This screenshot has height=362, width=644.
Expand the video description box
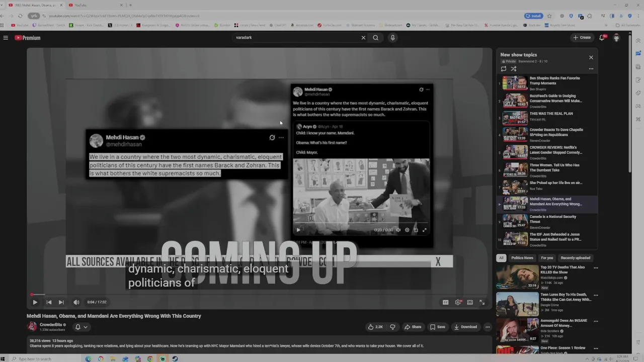pos(259,343)
